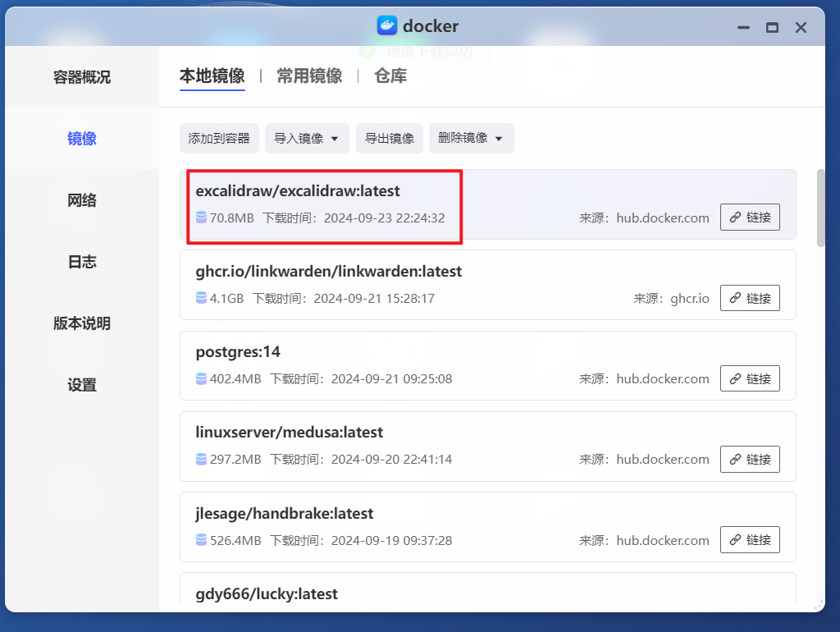Click the 导出镜像 button

tap(389, 138)
